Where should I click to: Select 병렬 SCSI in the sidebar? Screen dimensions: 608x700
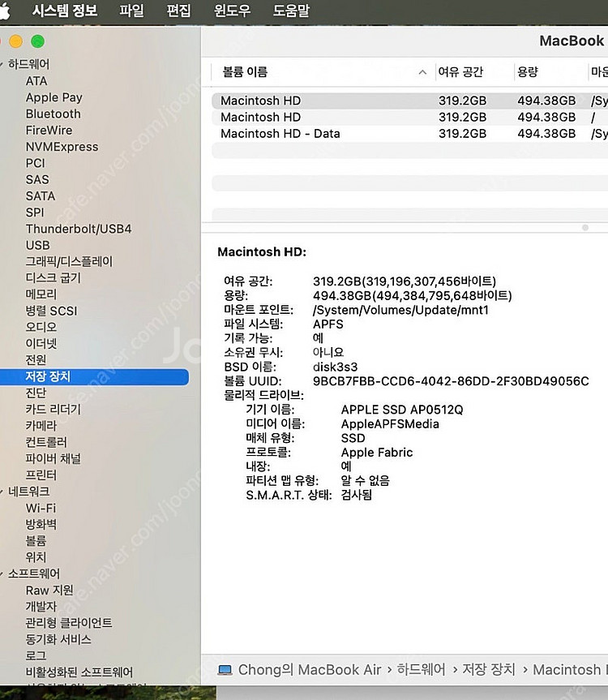tap(51, 311)
